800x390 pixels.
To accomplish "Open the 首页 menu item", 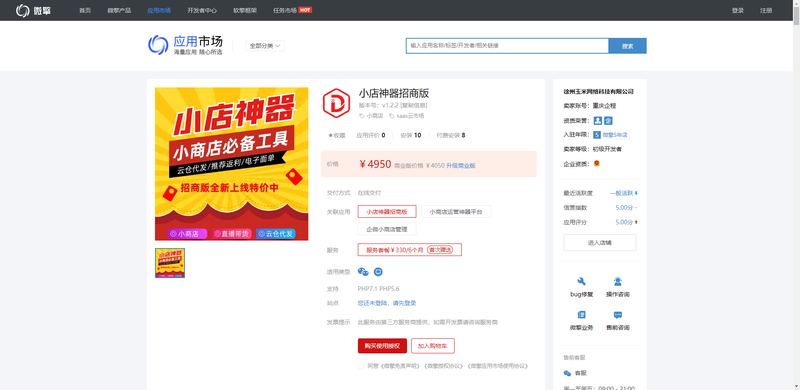I will [85, 10].
